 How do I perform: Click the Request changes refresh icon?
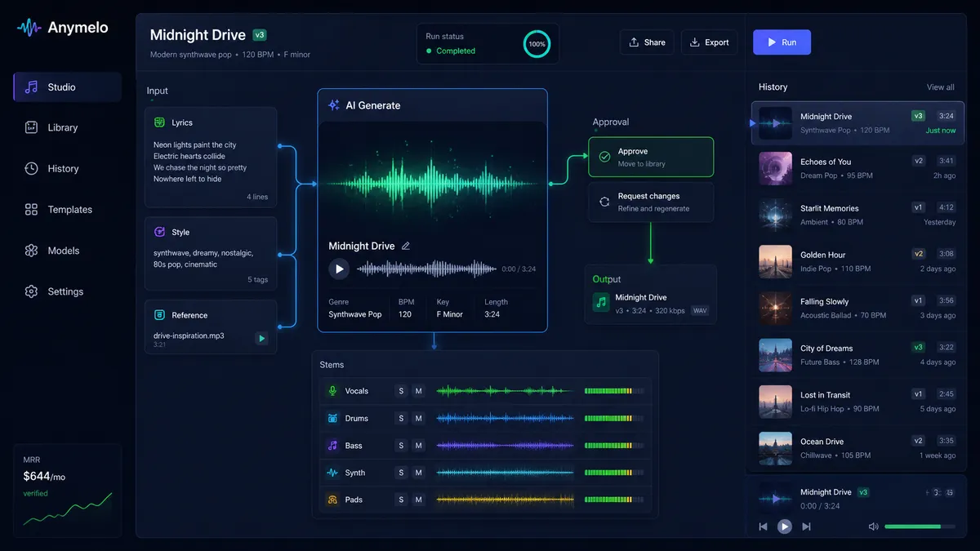click(604, 202)
